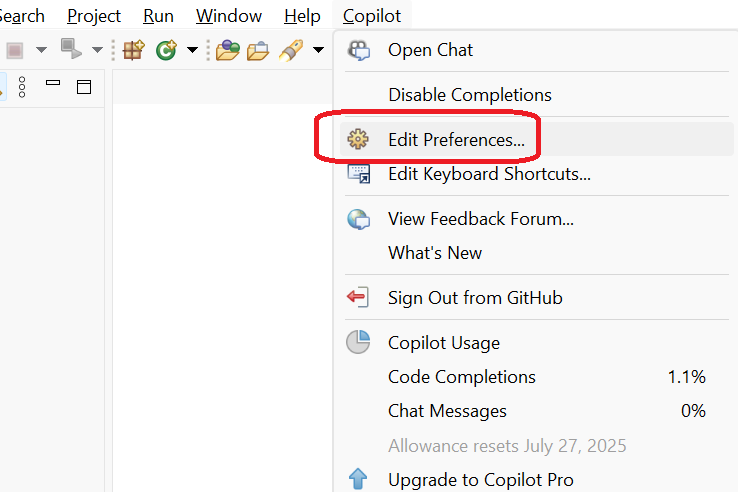Maximize the left view panel
Image resolution: width=738 pixels, height=492 pixels.
tap(84, 87)
